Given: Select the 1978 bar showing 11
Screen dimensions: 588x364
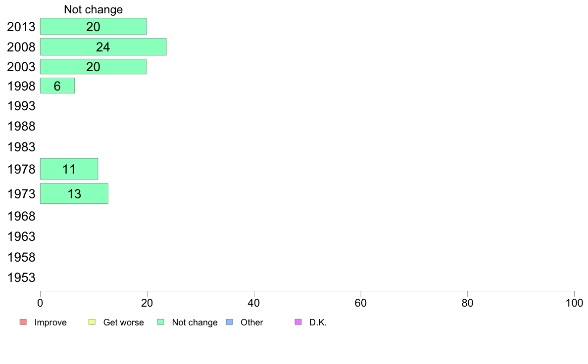Looking at the screenshot, I should (x=69, y=169).
